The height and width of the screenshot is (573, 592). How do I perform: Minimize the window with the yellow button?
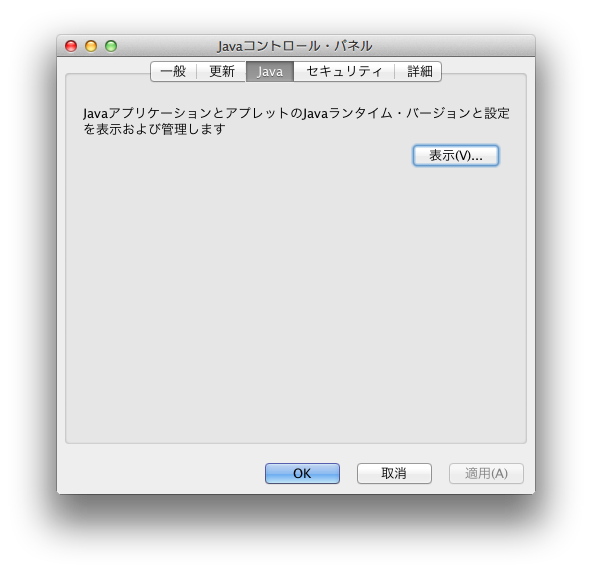pos(91,46)
